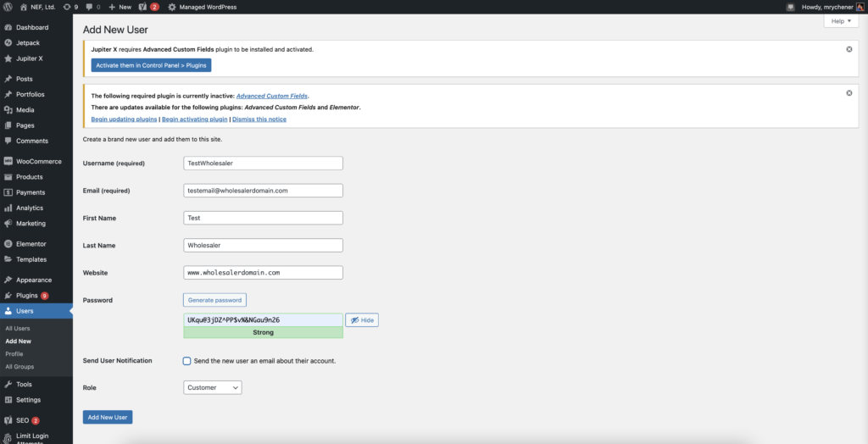This screenshot has width=868, height=444.
Task: Click the Website input field
Action: pyautogui.click(x=263, y=272)
